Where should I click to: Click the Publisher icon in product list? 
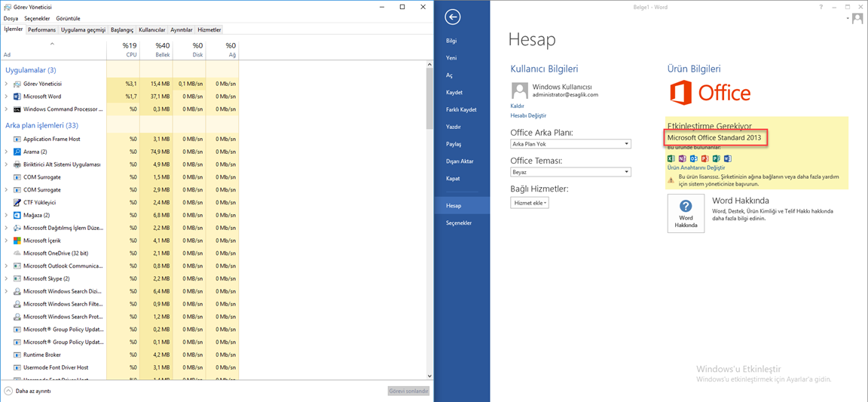pos(715,158)
